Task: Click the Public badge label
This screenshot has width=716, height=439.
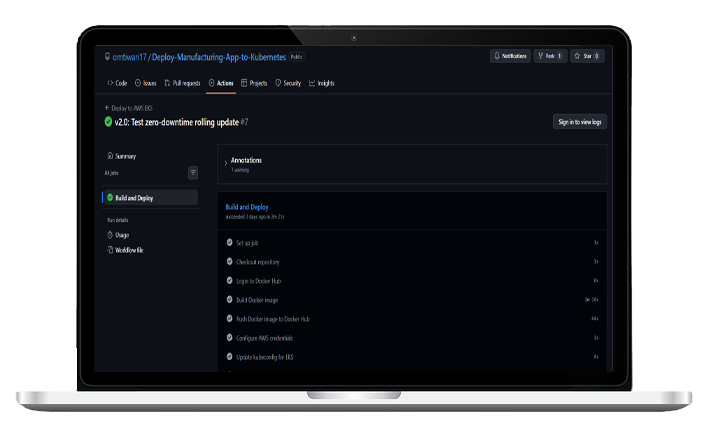Action: coord(297,57)
